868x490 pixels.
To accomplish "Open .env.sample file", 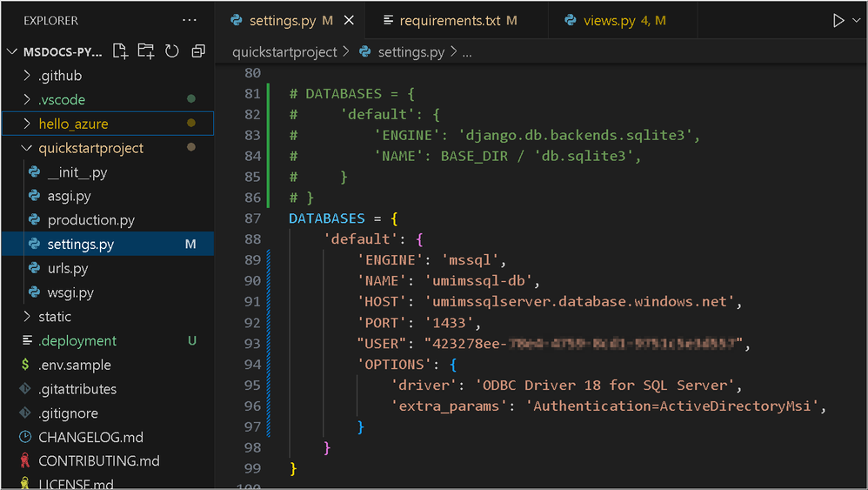I will pos(107,365).
